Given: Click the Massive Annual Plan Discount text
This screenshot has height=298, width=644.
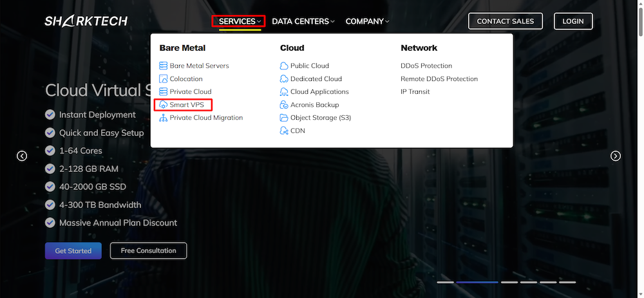Looking at the screenshot, I should tap(118, 223).
